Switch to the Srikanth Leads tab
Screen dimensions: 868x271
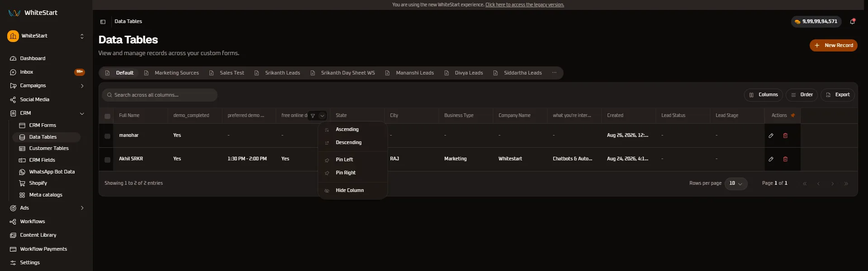277,73
